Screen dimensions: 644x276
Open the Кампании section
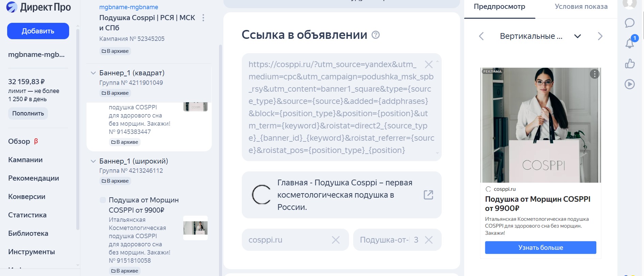[25, 160]
